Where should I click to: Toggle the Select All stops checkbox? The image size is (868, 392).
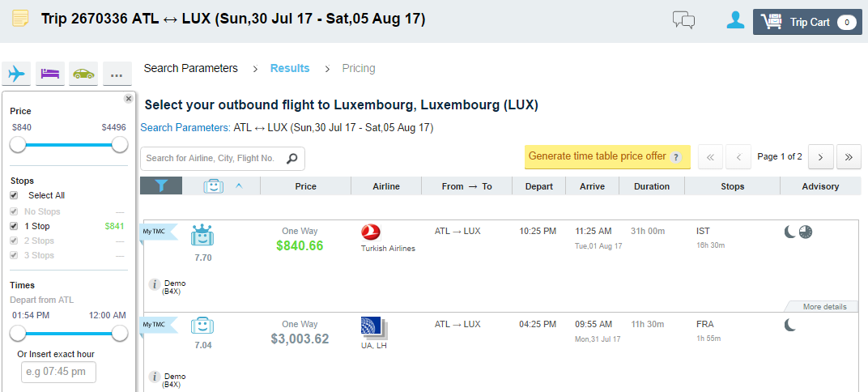[x=14, y=195]
